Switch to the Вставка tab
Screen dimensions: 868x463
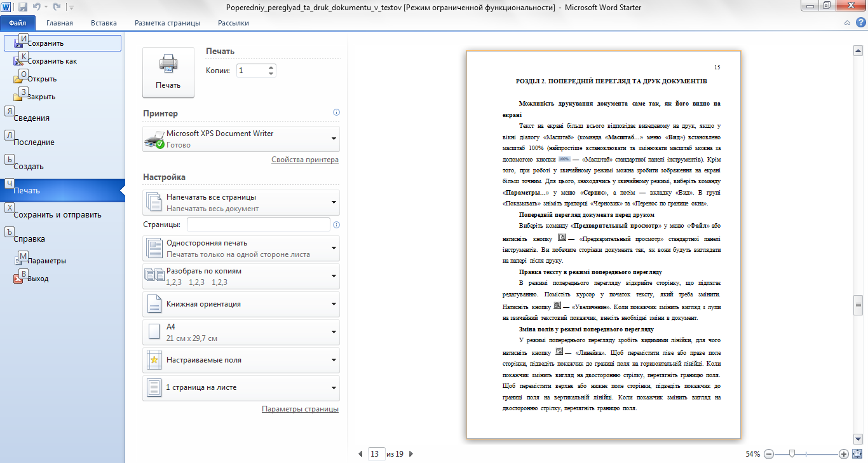tap(104, 23)
